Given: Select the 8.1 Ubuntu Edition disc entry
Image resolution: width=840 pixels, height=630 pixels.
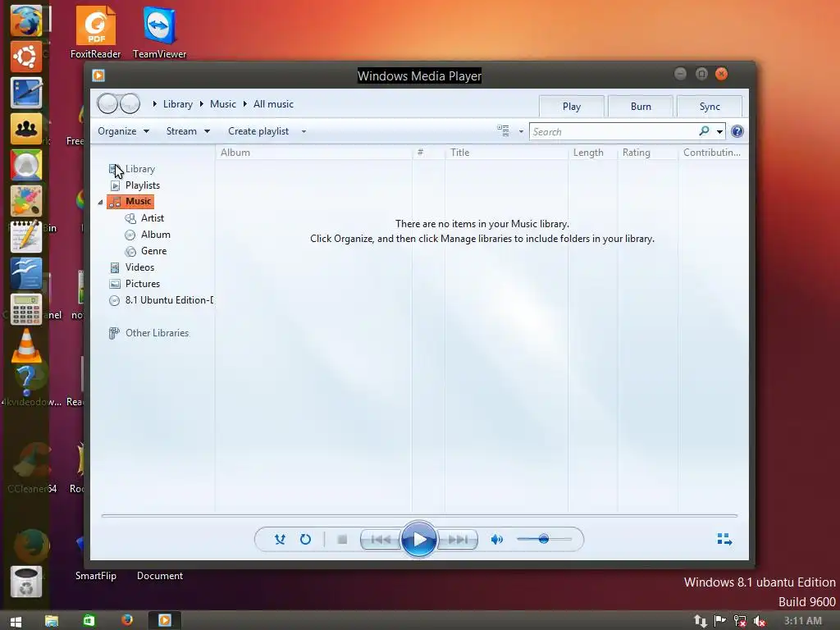Looking at the screenshot, I should coord(161,300).
